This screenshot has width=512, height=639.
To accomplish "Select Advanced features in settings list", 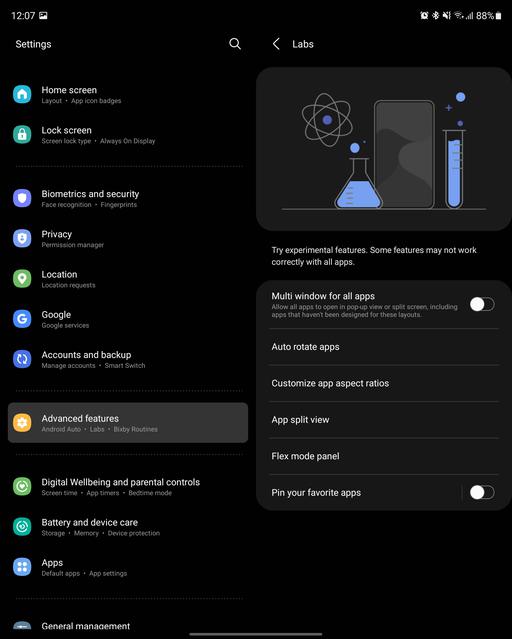I will click(128, 423).
